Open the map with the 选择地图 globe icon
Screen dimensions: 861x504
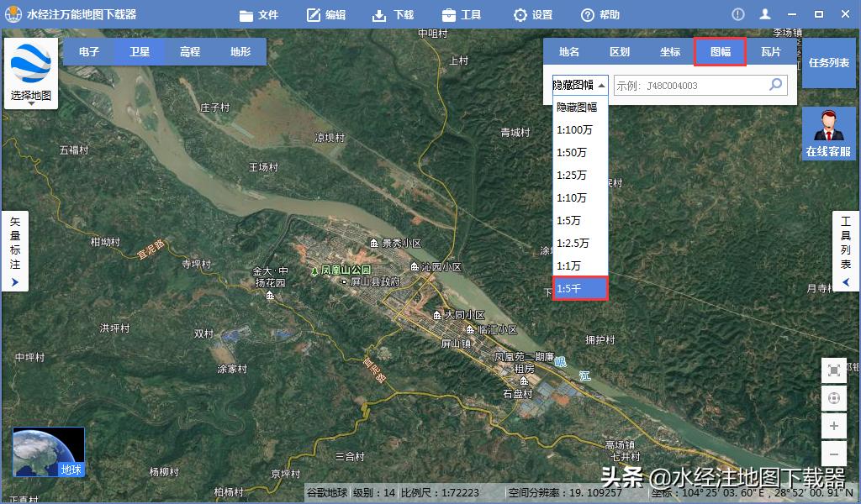pyautogui.click(x=30, y=63)
